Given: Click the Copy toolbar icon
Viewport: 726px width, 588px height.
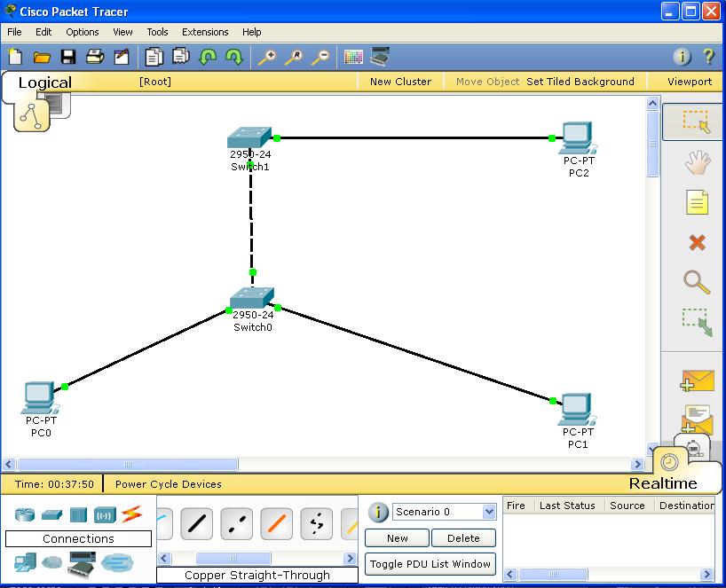Looking at the screenshot, I should point(154,57).
